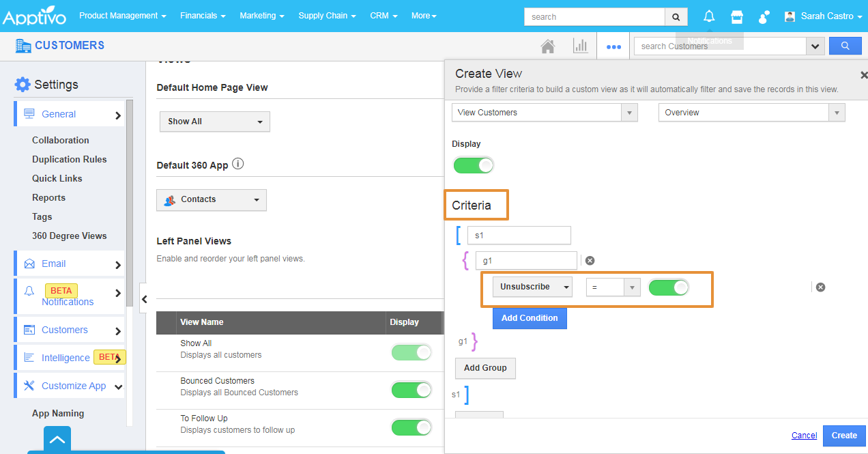Open the Contacts default 360 app dropdown
Viewport: 868px width, 454px height.
pyautogui.click(x=212, y=200)
